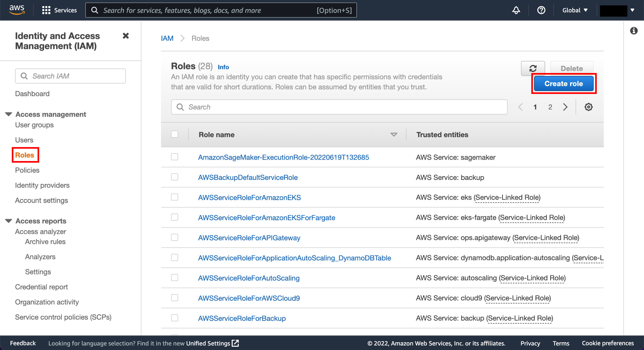
Task: Go to page 2 of roles
Action: 550,107
